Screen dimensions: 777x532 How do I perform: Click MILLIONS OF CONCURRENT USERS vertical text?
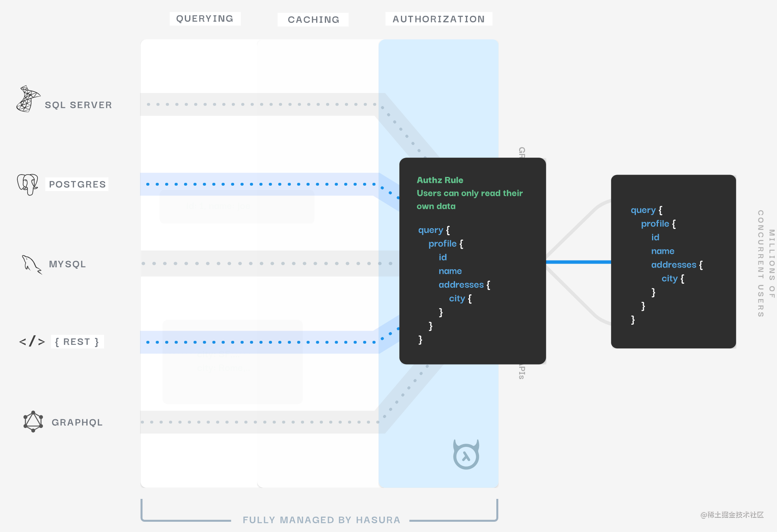pos(766,263)
